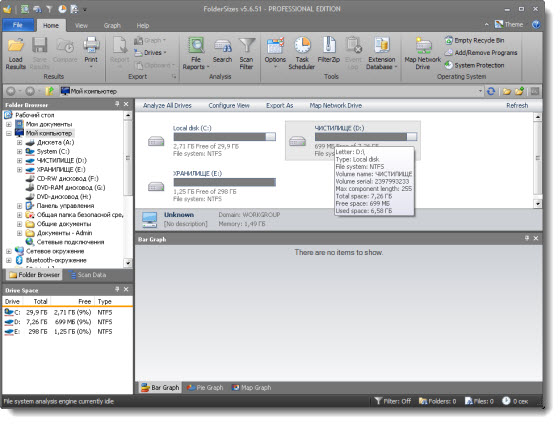Click Folder Browser scrollbar down arrow

[128, 263]
